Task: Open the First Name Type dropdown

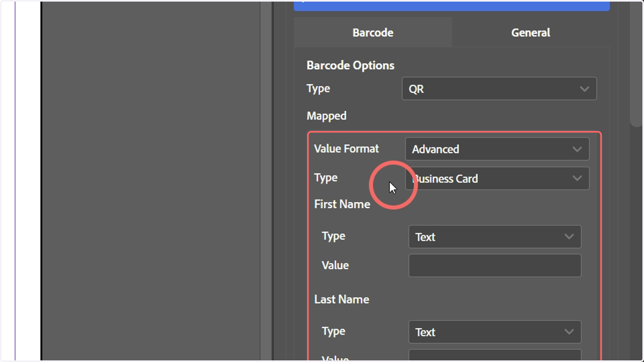Action: click(495, 237)
